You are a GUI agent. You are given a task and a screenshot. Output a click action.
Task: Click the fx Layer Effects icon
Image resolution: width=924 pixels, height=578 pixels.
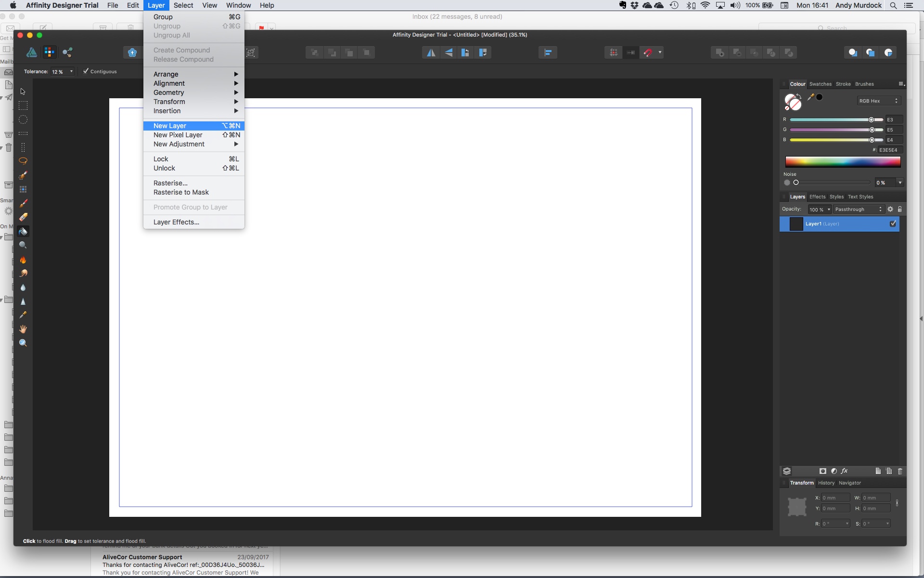845,471
